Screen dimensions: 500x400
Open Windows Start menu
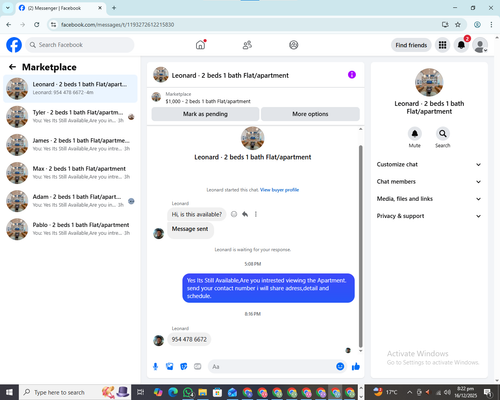(x=9, y=392)
